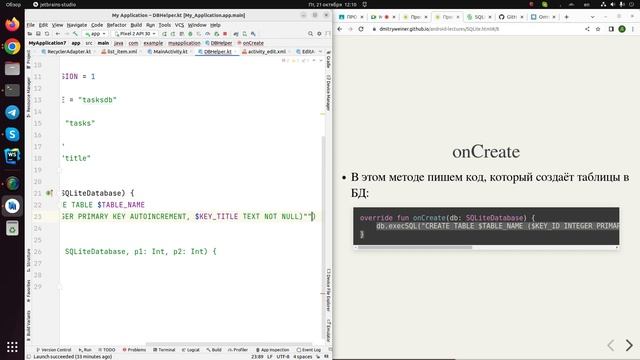Image resolution: width=640 pixels, height=360 pixels.
Task: Expand the hidden editor tabs dropdown
Action: click(x=320, y=52)
